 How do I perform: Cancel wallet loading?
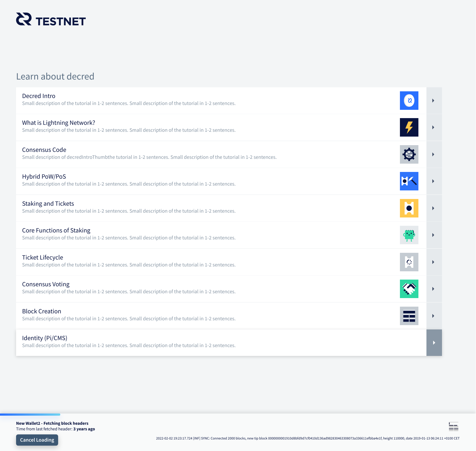37,440
